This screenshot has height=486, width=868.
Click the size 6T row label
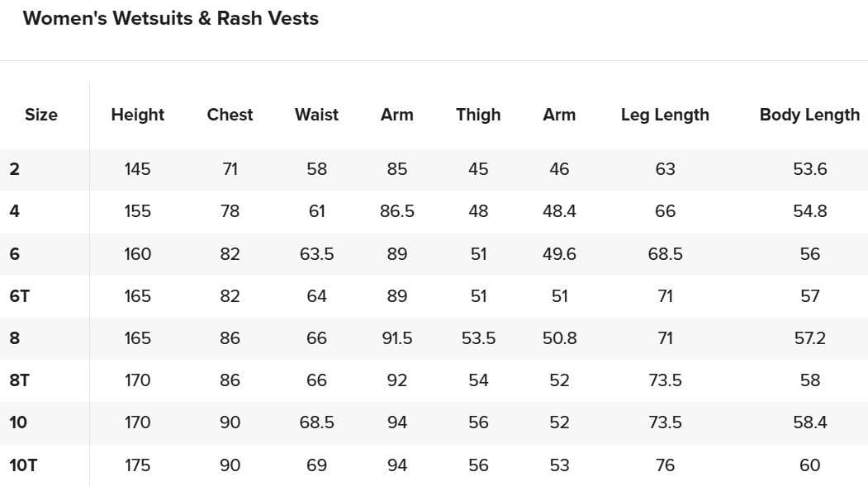click(20, 295)
